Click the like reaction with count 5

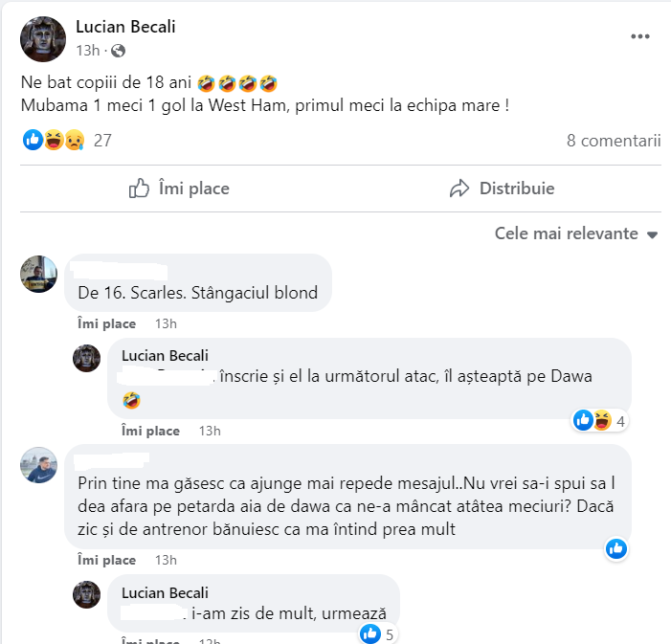[371, 633]
